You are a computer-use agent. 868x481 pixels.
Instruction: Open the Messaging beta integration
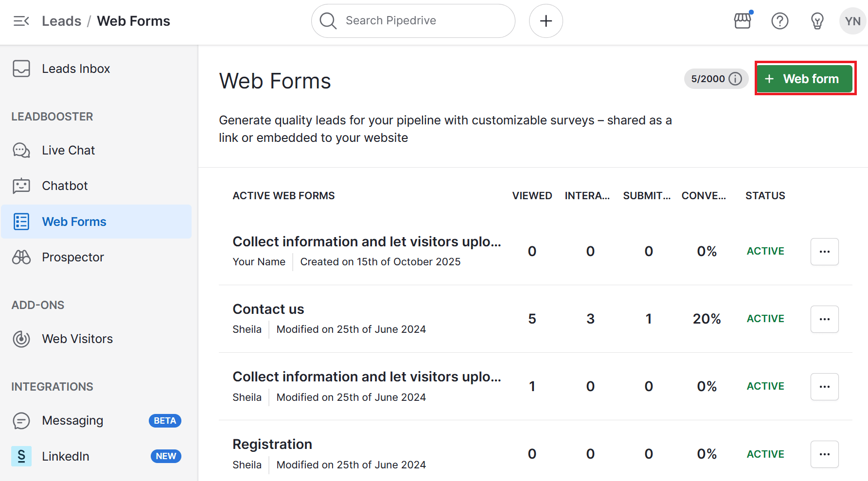[72, 421]
